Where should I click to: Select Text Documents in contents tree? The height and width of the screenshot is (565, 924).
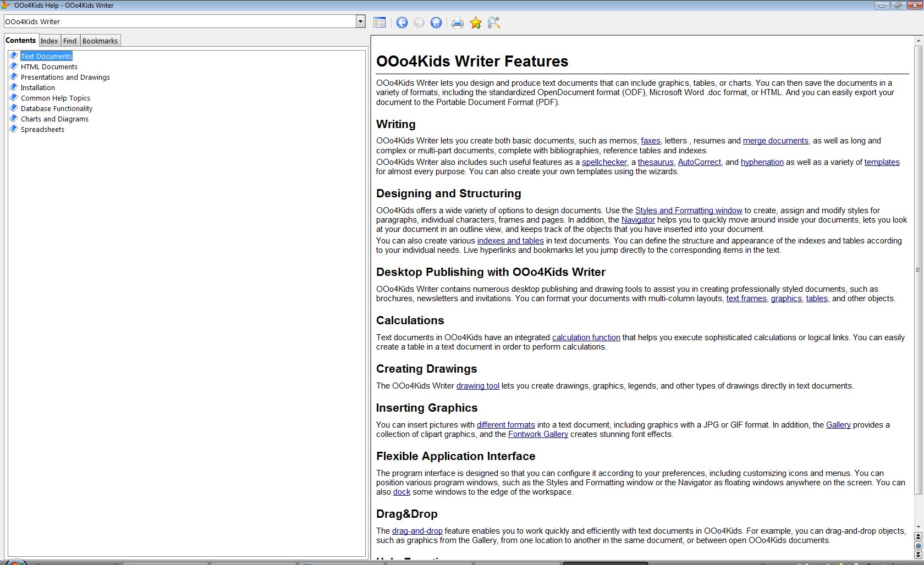(x=46, y=56)
